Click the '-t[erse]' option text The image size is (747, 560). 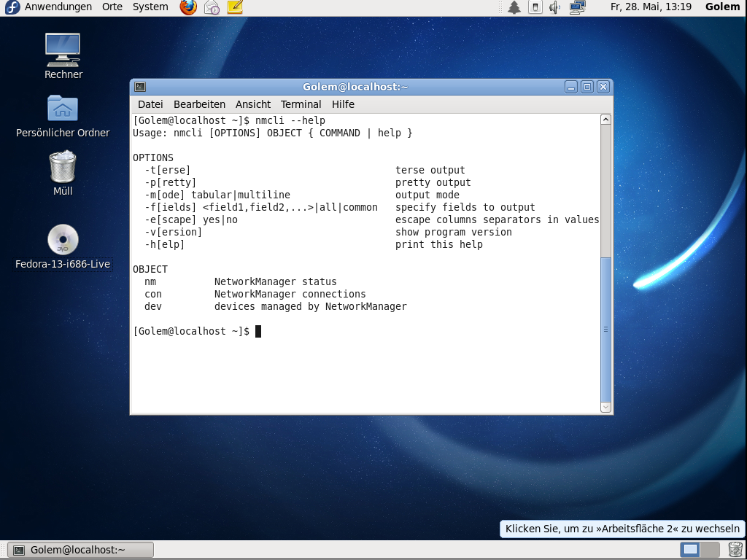coord(167,170)
